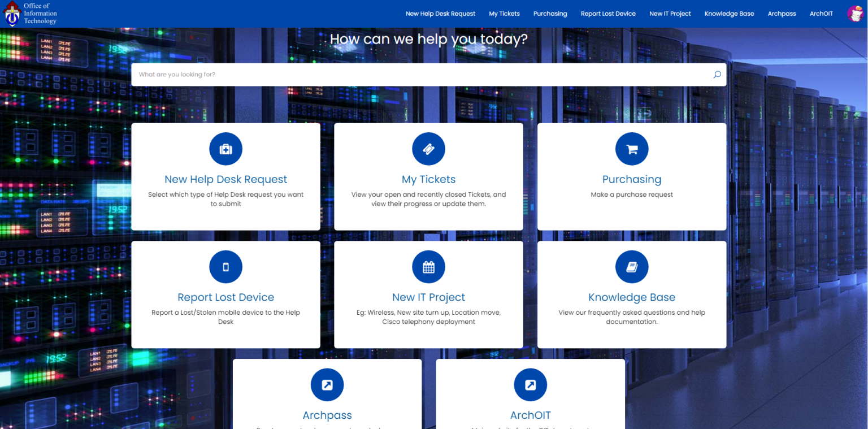Open the Office of Information Technology logo
This screenshot has width=868, height=429.
(31, 13)
